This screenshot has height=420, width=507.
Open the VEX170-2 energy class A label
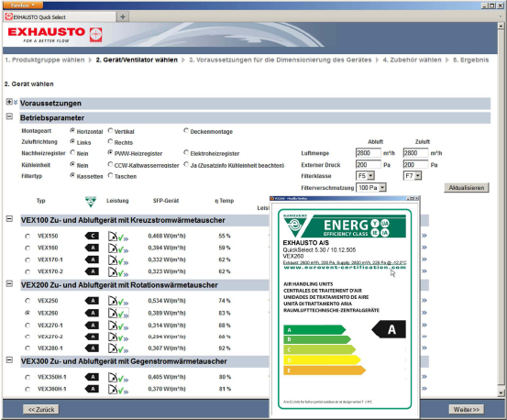[x=92, y=271]
